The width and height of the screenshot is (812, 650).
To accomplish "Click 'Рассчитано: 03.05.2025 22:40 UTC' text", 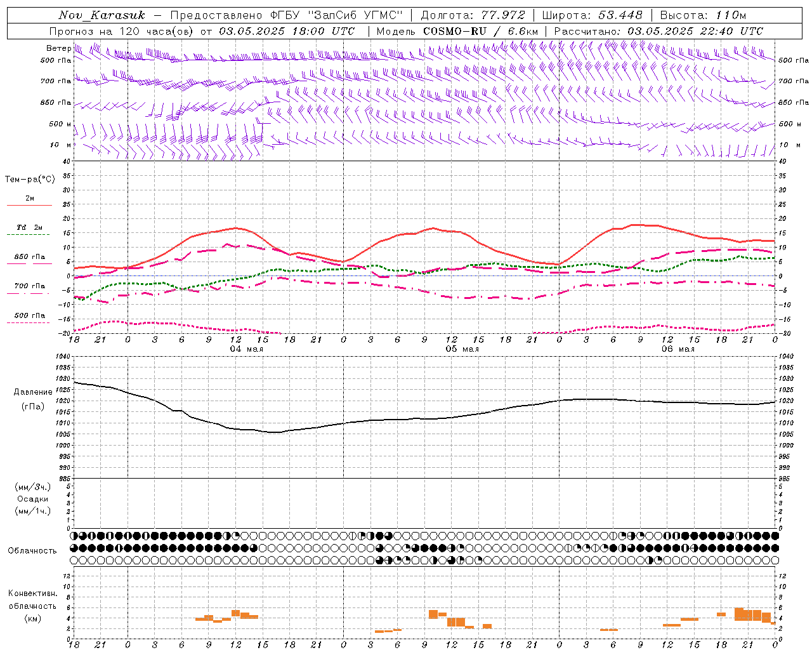I will point(658,31).
